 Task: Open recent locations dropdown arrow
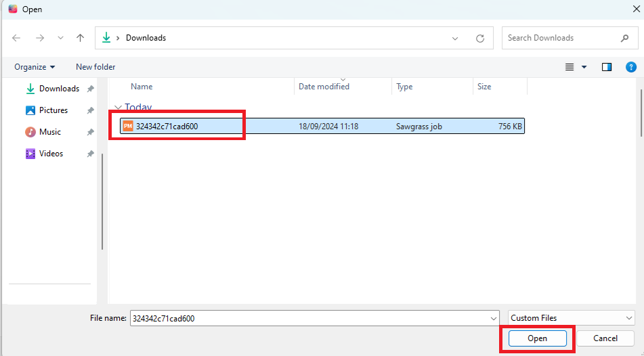click(x=60, y=38)
